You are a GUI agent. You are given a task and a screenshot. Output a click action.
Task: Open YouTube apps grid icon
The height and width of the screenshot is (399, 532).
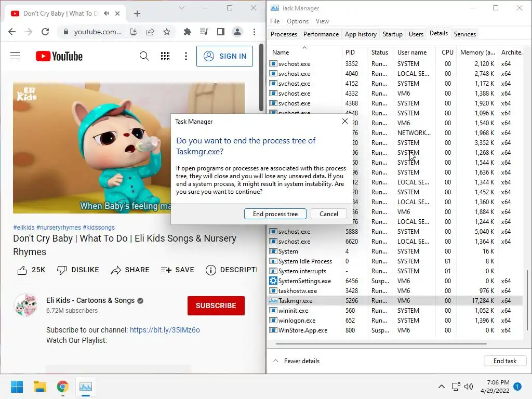[x=165, y=56]
